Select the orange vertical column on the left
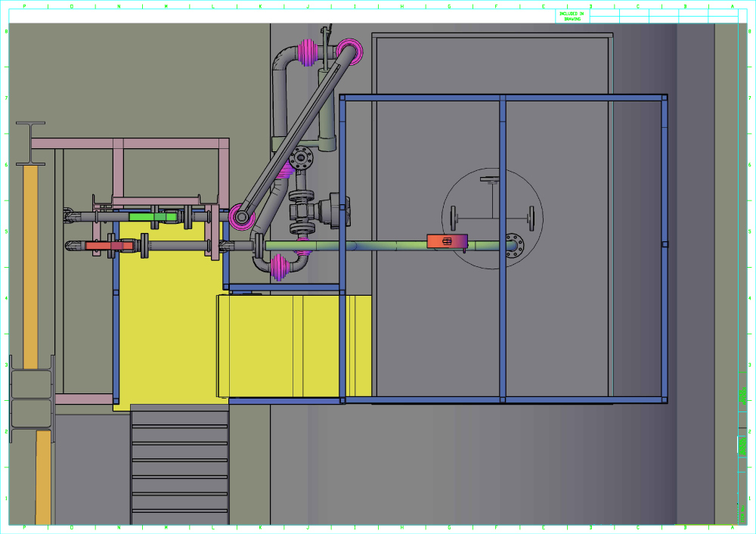The height and width of the screenshot is (534, 756). (30, 265)
